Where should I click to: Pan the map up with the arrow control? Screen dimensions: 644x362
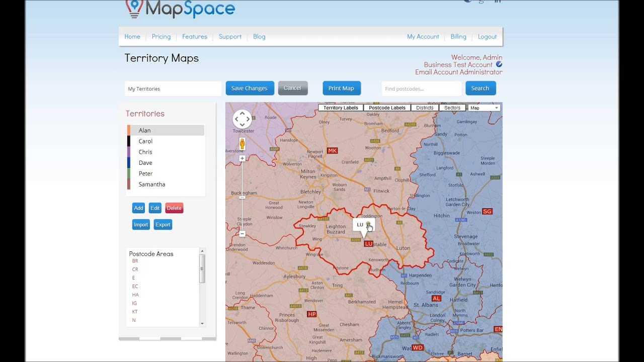click(242, 114)
